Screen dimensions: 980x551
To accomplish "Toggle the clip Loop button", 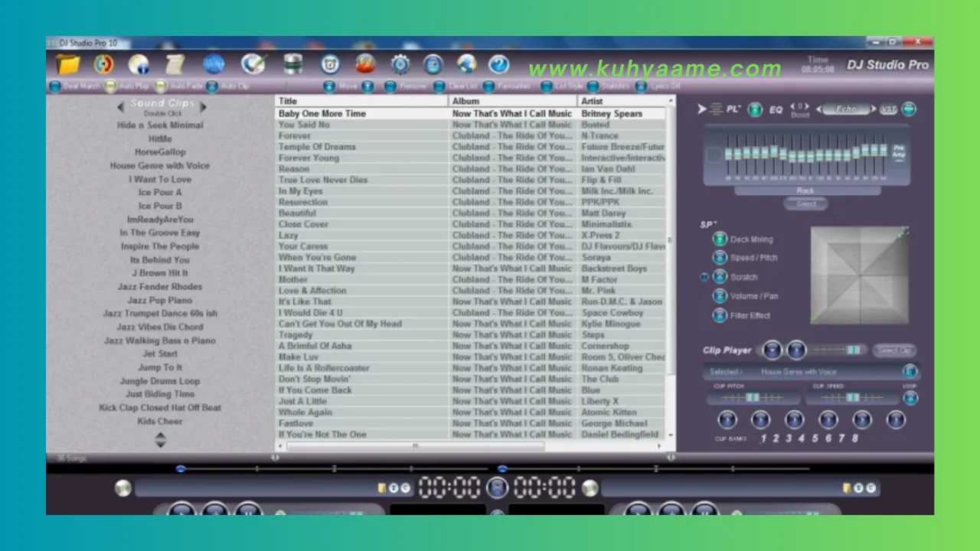I will (x=910, y=398).
